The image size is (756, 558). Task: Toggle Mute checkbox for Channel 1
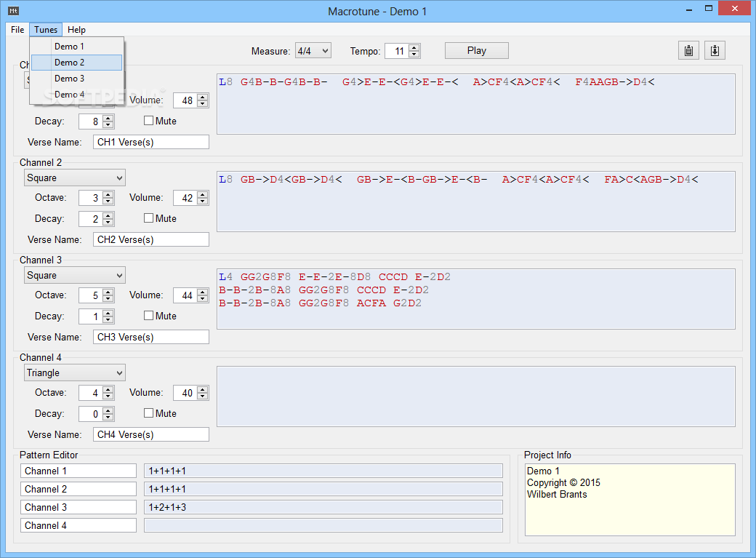coord(148,121)
